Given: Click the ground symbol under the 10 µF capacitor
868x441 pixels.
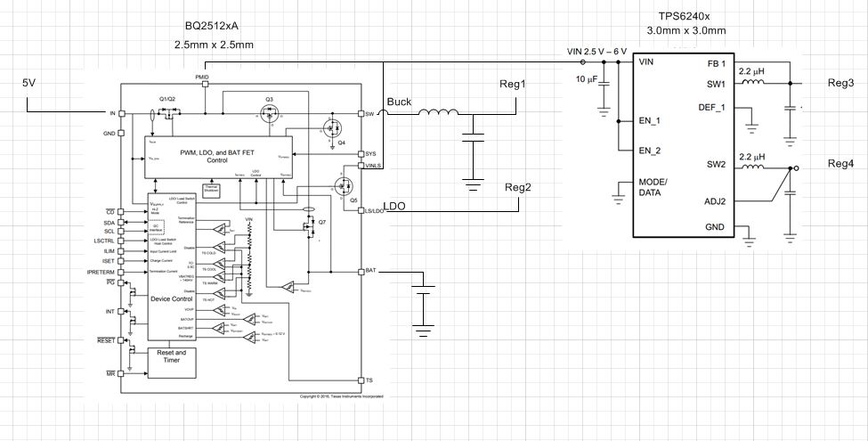Looking at the screenshot, I should click(604, 112).
